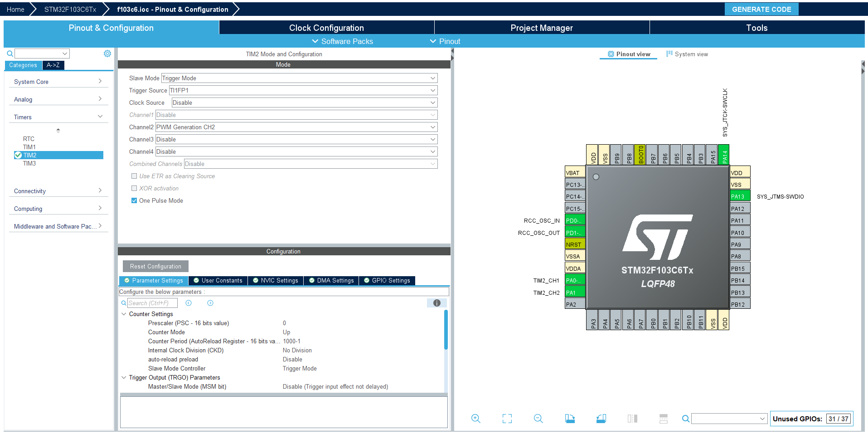Click the stacked rows layout icon

pyautogui.click(x=664, y=419)
